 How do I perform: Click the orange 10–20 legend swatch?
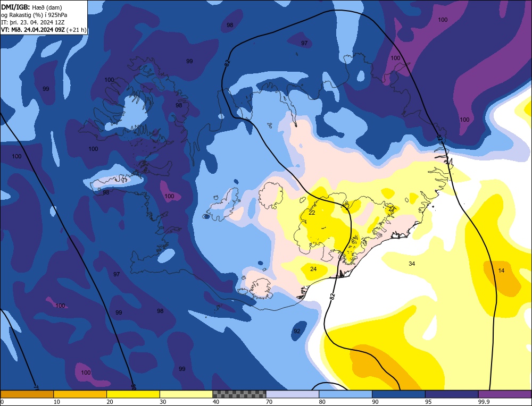tap(80, 394)
